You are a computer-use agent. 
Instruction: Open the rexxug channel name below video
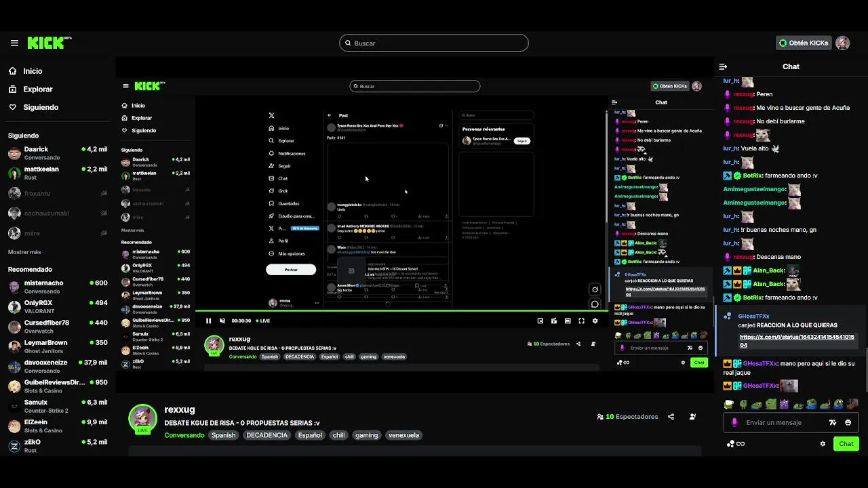coord(180,409)
